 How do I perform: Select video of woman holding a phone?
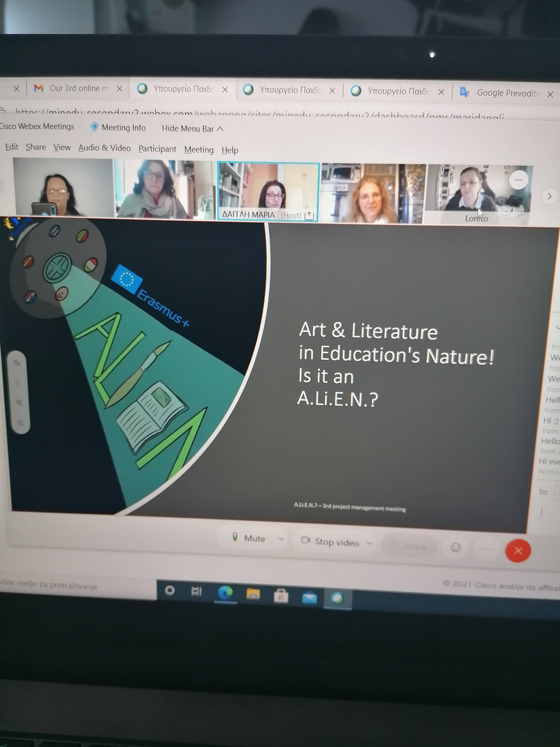(63, 187)
